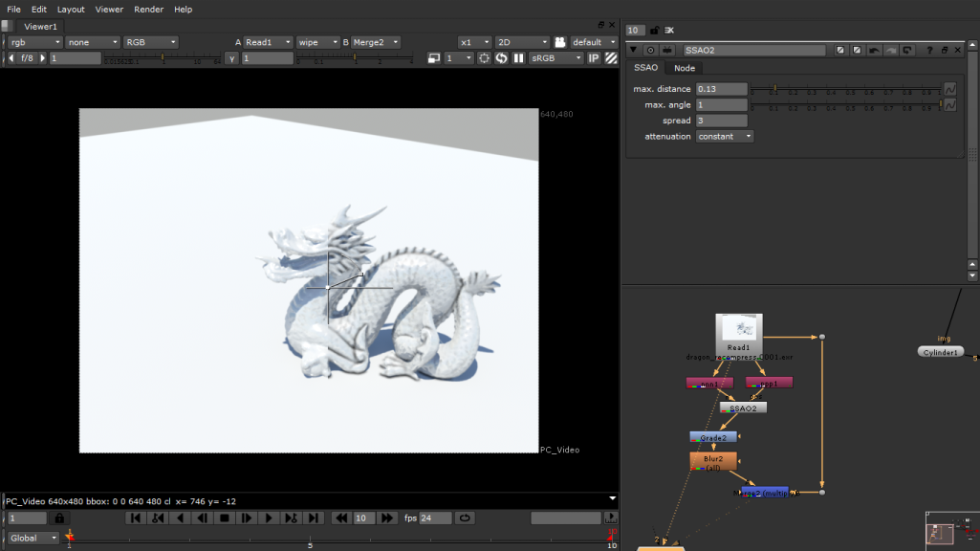The height and width of the screenshot is (551, 980).
Task: Open the x1 zoom dropdown
Action: (x=474, y=42)
